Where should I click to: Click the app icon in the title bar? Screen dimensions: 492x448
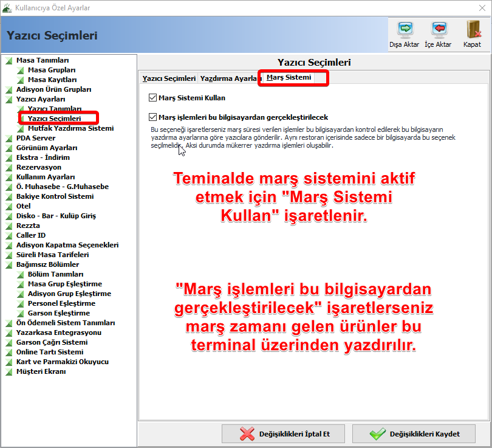pos(7,8)
